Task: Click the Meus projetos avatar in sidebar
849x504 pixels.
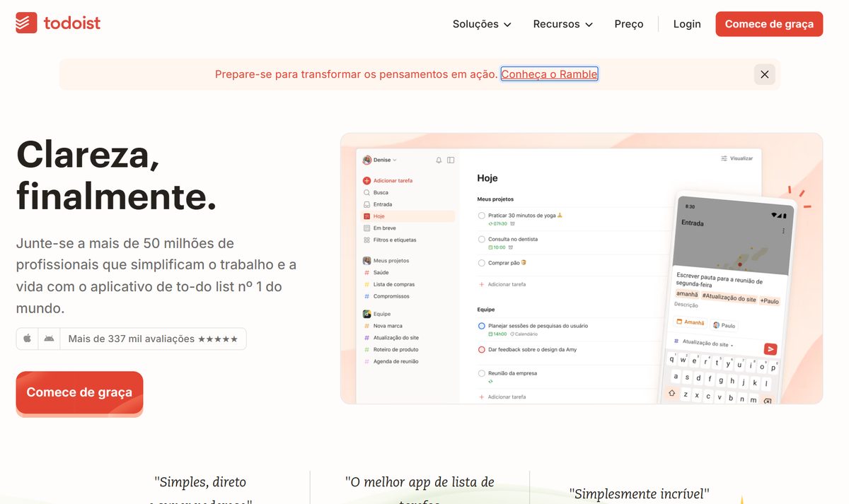Action: click(x=366, y=260)
